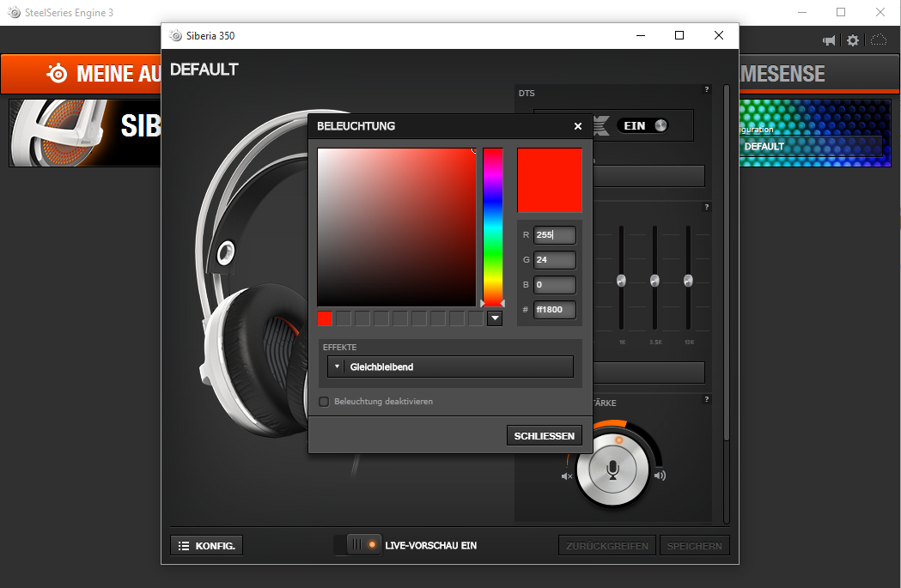
Task: Select the DEFAULT configuration banner in the Engine window
Action: coord(815,133)
